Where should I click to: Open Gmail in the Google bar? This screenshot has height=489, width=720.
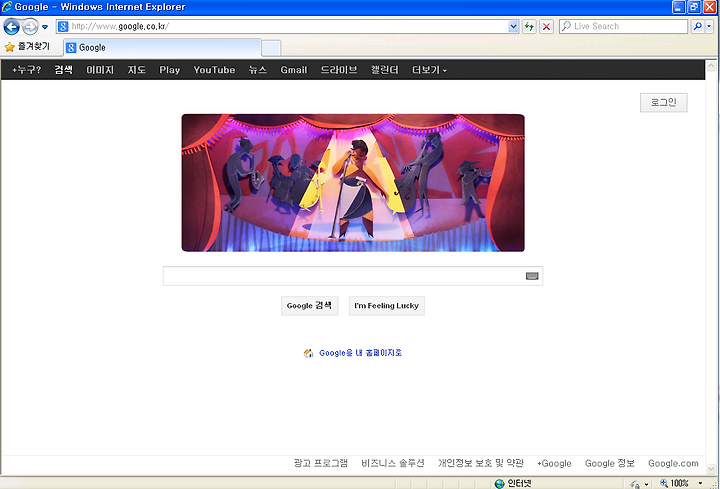click(293, 70)
